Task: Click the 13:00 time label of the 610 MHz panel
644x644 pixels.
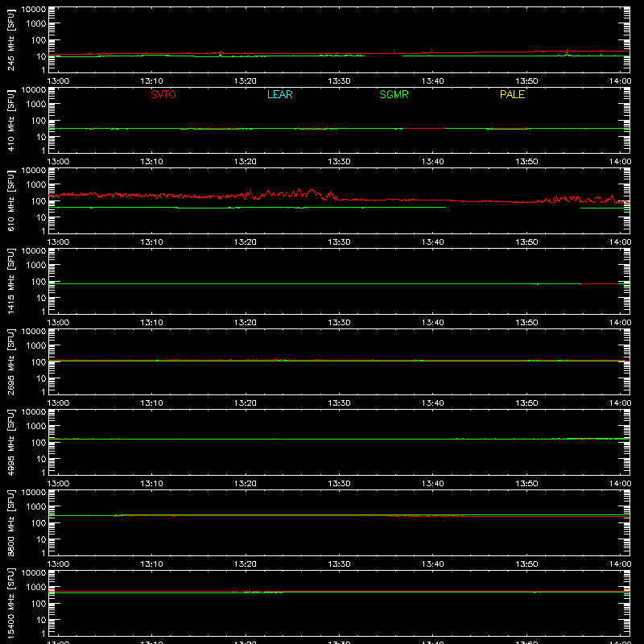Action: tap(58, 242)
